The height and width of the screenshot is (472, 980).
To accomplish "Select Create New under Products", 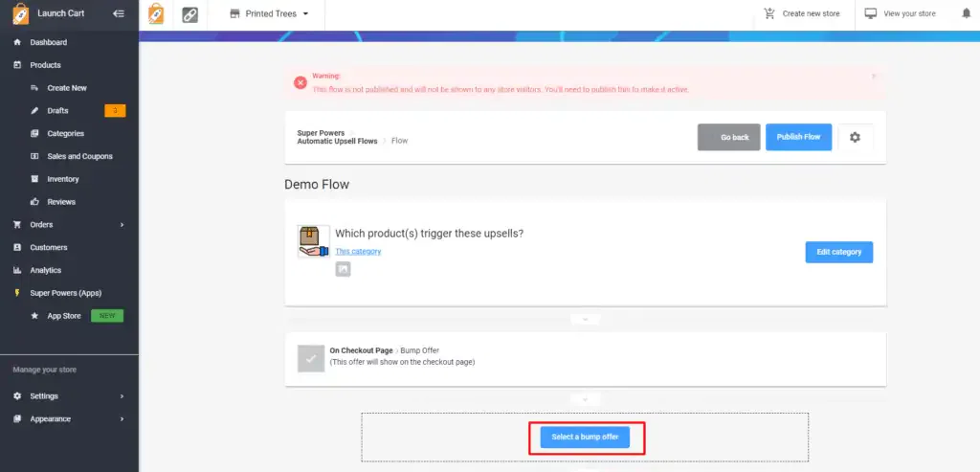I will (67, 88).
